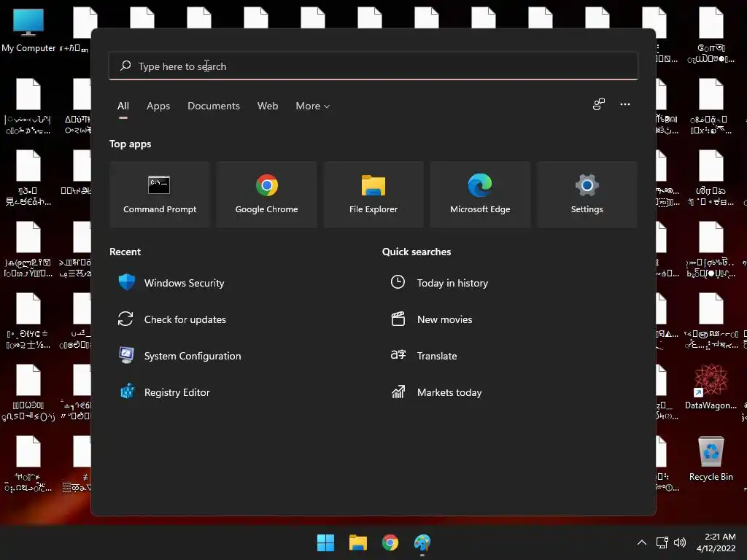Open Settings tile in Top apps
747x560 pixels.
point(587,194)
